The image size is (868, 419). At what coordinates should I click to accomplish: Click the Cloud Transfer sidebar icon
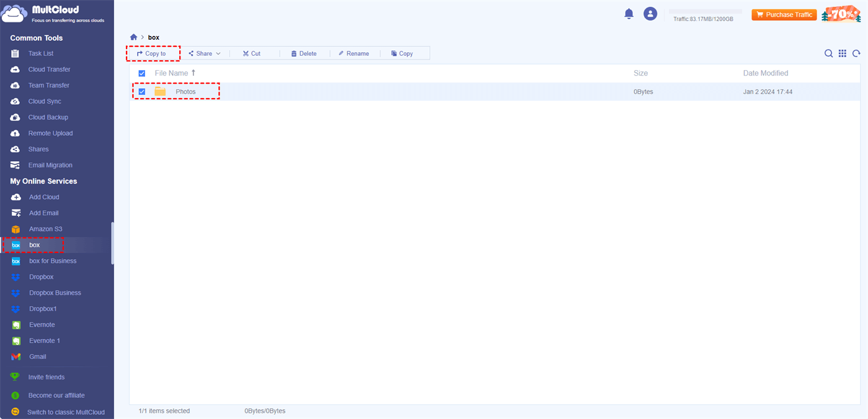(15, 69)
